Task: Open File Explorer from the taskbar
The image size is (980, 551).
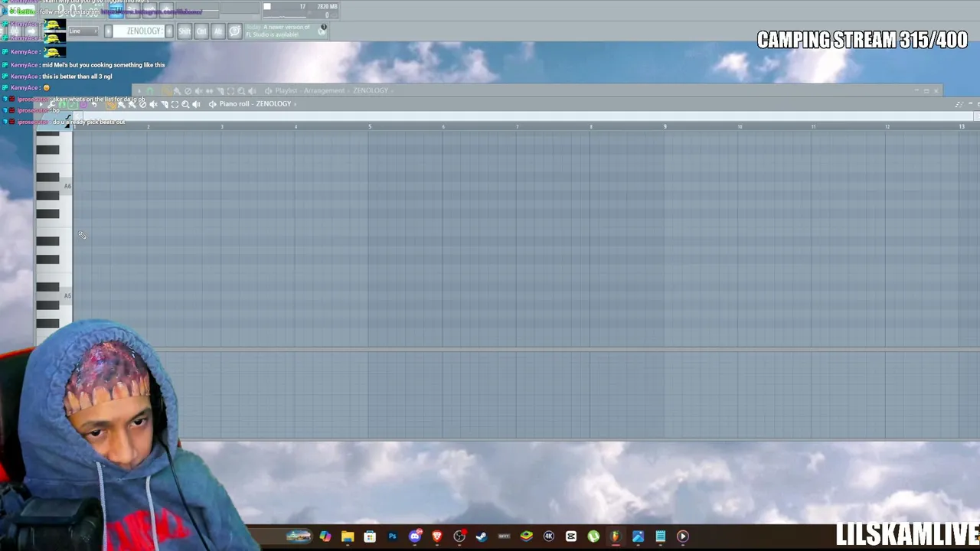Action: [x=348, y=536]
